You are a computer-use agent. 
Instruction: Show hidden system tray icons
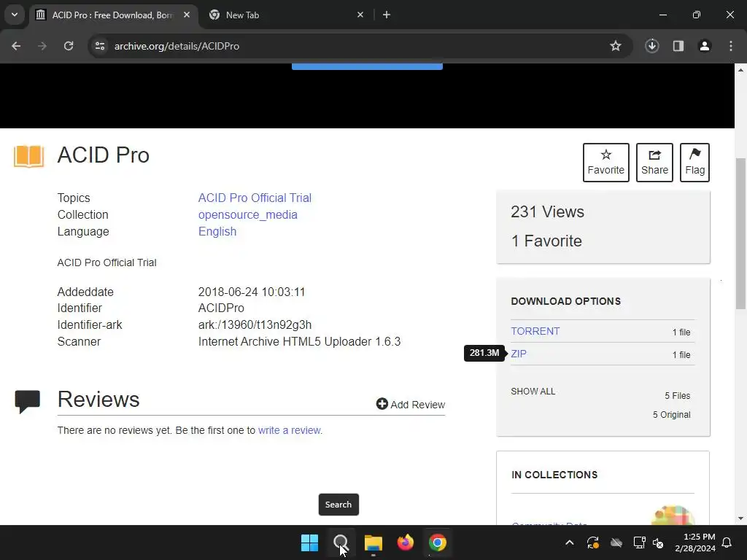coord(569,542)
